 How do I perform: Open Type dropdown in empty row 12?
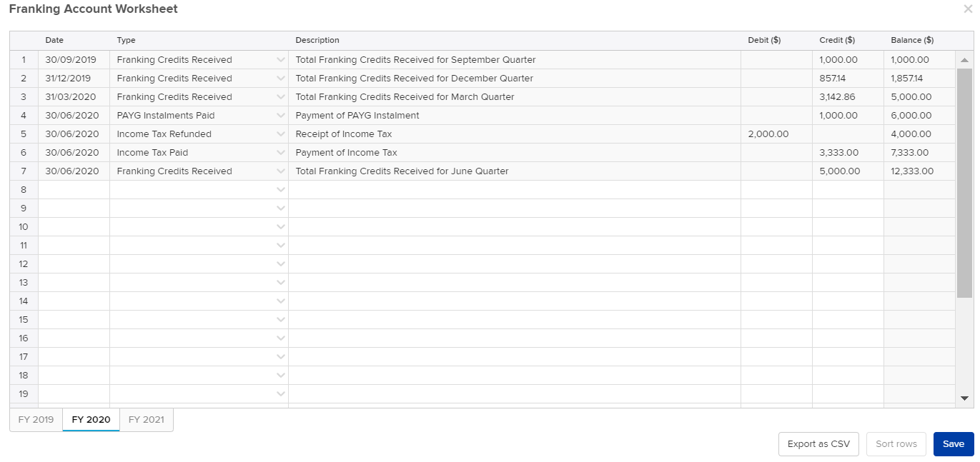pyautogui.click(x=281, y=264)
